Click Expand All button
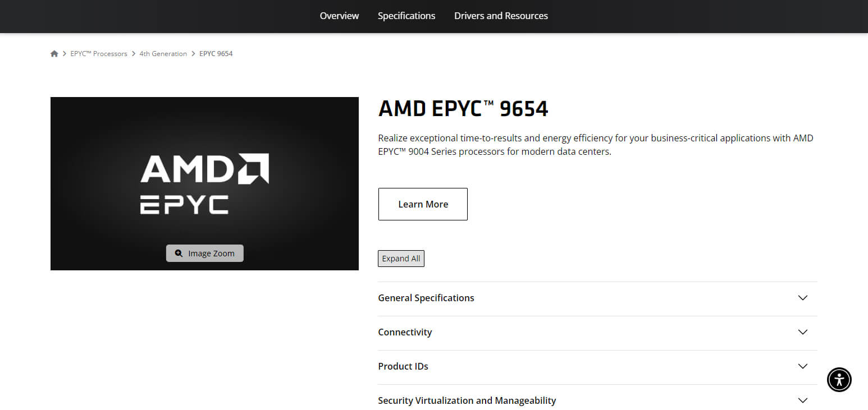The image size is (868, 410). point(401,259)
